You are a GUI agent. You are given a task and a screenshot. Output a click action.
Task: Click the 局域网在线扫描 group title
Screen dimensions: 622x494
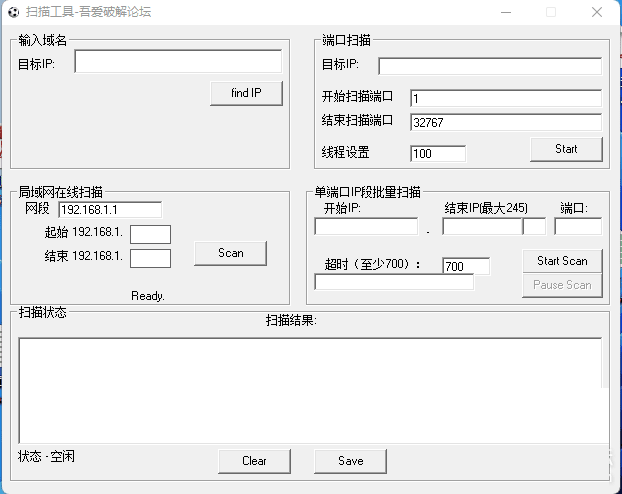click(61, 192)
